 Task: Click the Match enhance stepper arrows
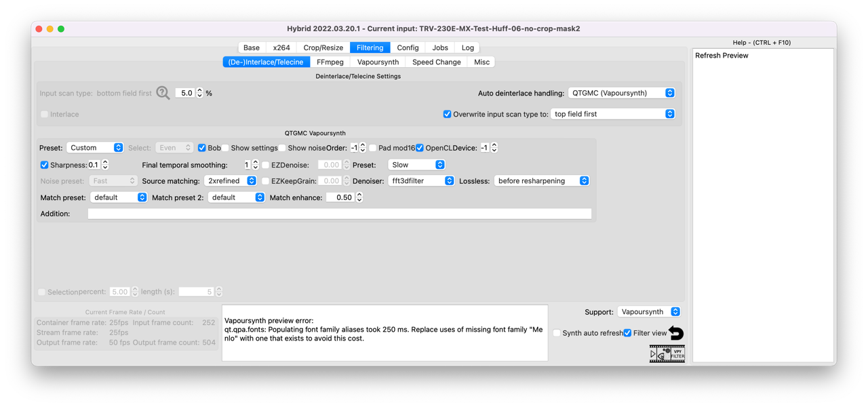click(x=359, y=197)
